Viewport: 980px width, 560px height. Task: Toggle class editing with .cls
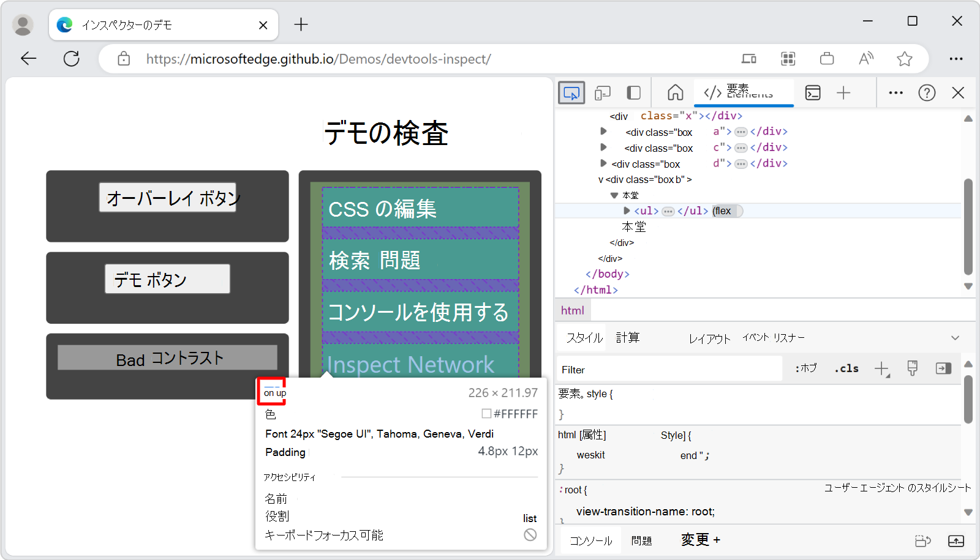point(846,368)
